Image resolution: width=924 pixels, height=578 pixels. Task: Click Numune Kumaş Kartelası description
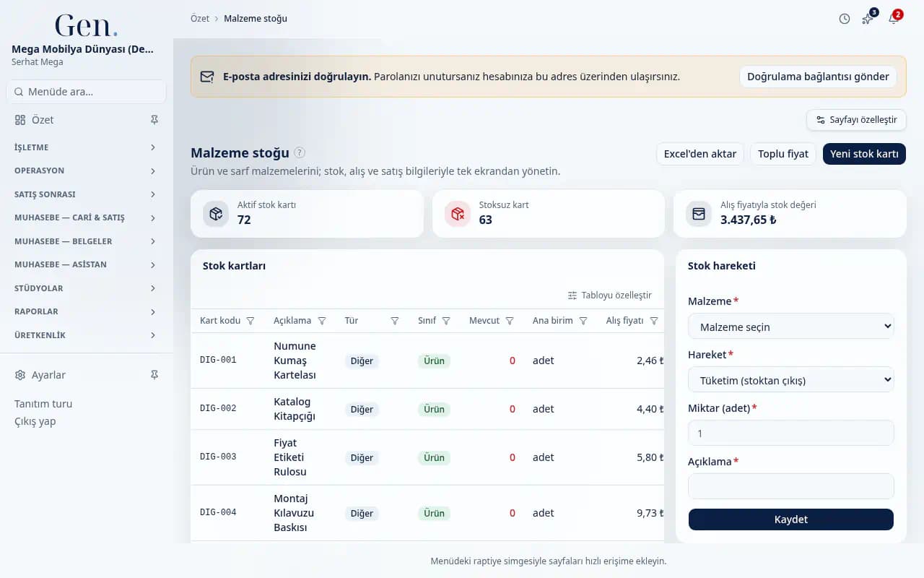[x=295, y=361]
